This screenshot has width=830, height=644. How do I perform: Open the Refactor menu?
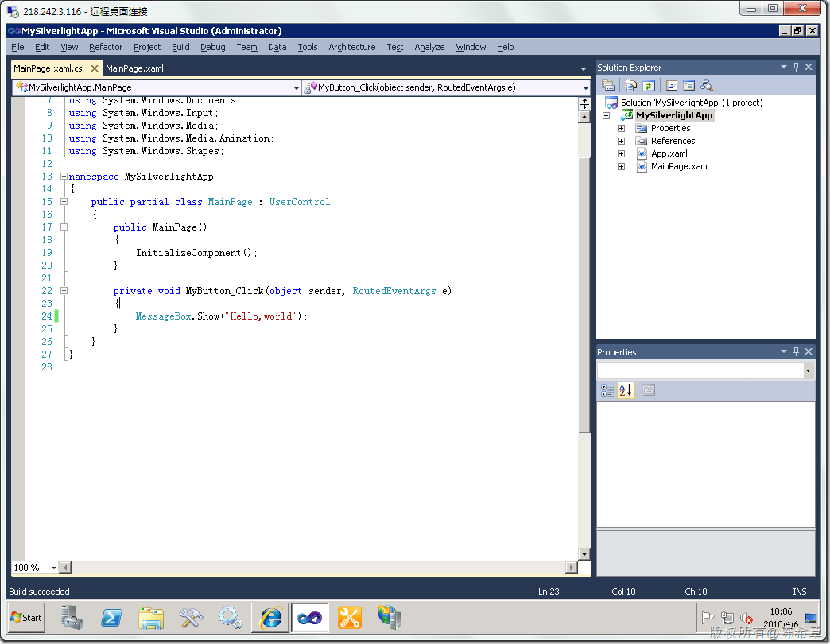[105, 47]
